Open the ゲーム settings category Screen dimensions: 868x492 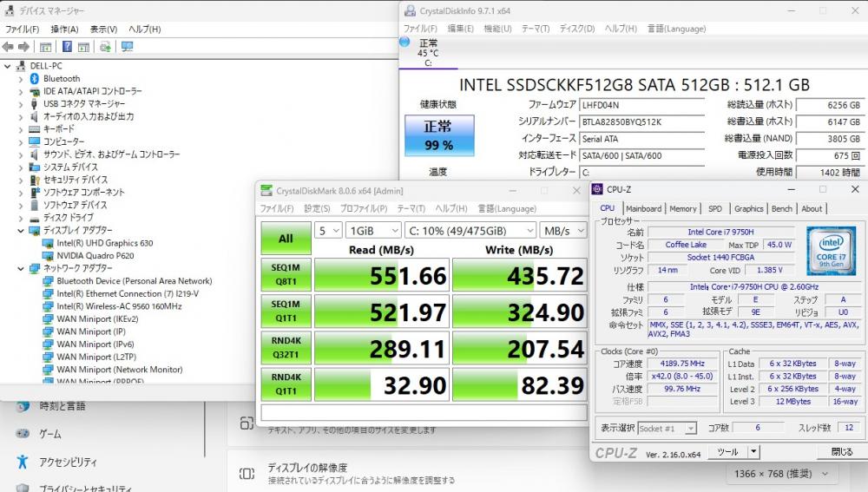tap(49, 434)
